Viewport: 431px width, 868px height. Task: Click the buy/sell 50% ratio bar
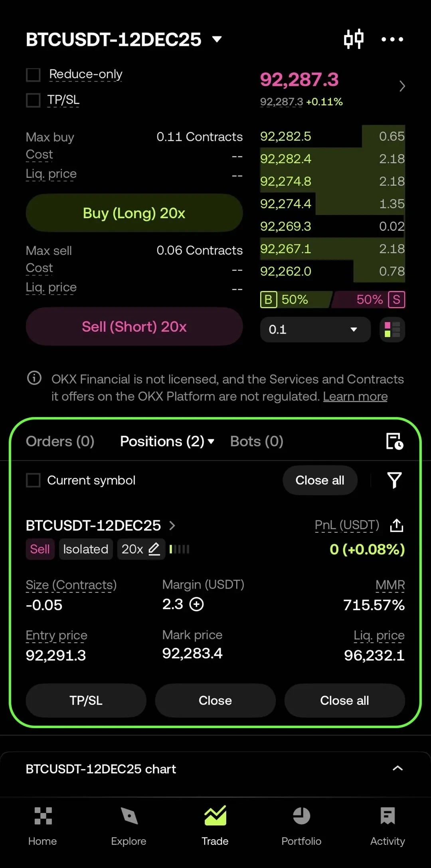coord(332,299)
